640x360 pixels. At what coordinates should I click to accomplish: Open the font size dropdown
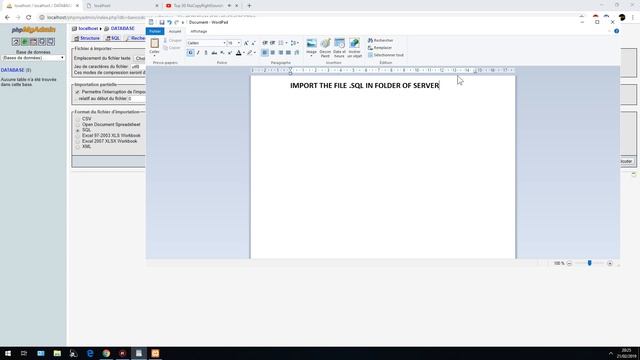[239, 43]
